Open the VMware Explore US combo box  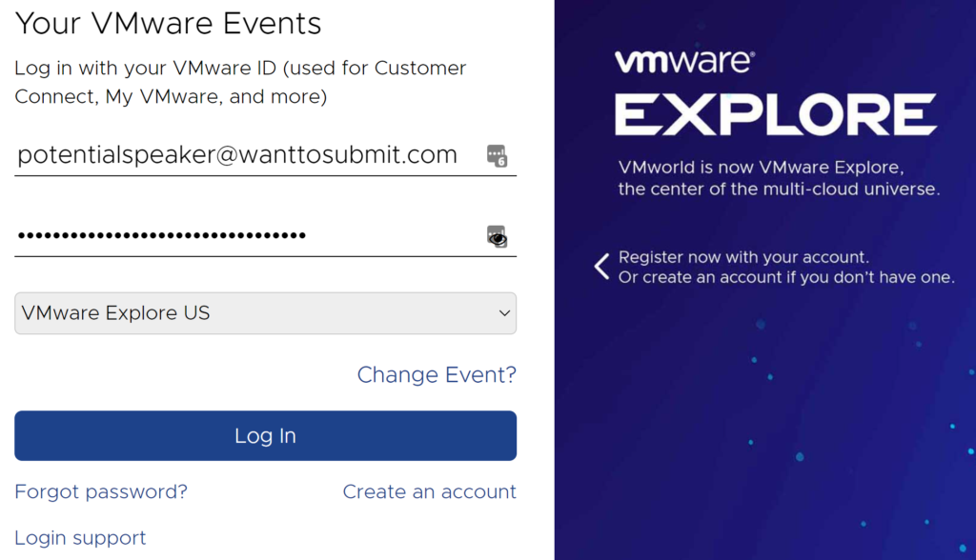[265, 313]
